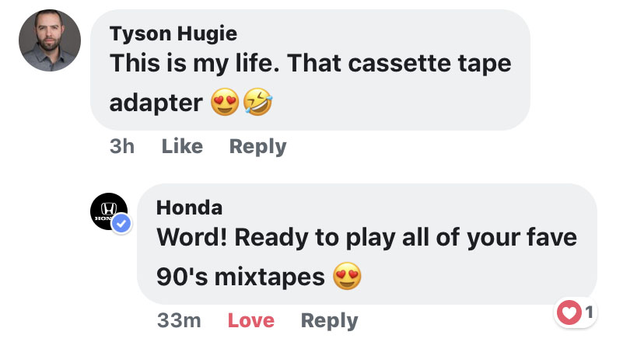Open the 33m reply timestamp
Screen dimensions: 644x342
(x=180, y=320)
